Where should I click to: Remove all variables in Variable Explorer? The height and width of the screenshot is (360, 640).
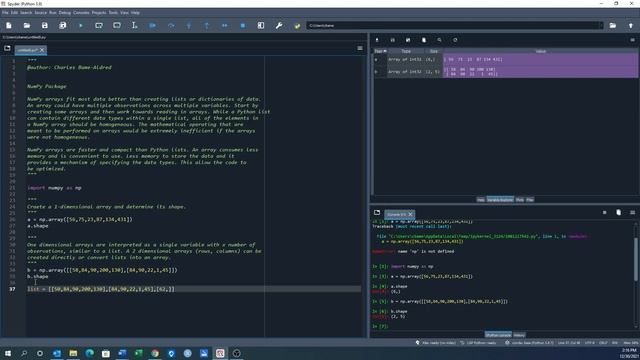(x=424, y=40)
